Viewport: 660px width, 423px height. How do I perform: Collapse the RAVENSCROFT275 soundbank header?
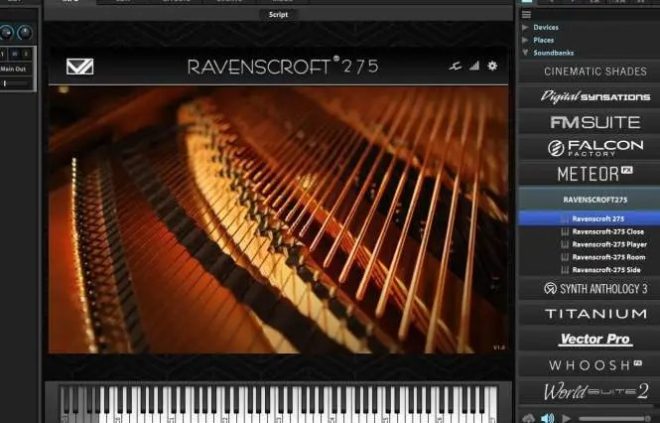tap(589, 200)
